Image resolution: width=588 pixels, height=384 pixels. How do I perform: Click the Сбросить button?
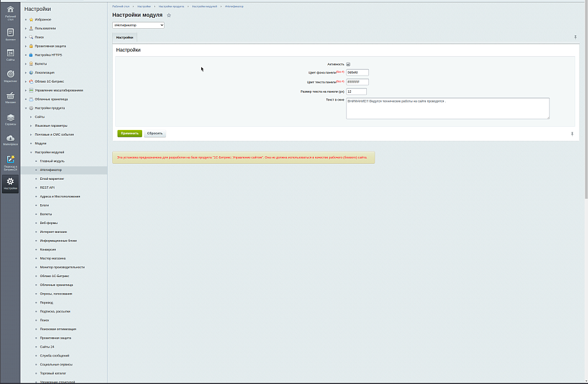[154, 134]
